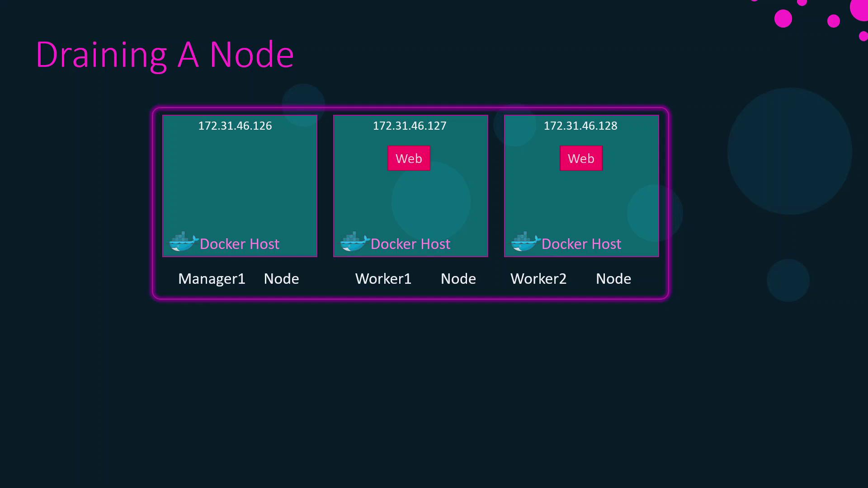Click the Docker whale icon in Worker2 host
The image size is (868, 488).
point(525,242)
